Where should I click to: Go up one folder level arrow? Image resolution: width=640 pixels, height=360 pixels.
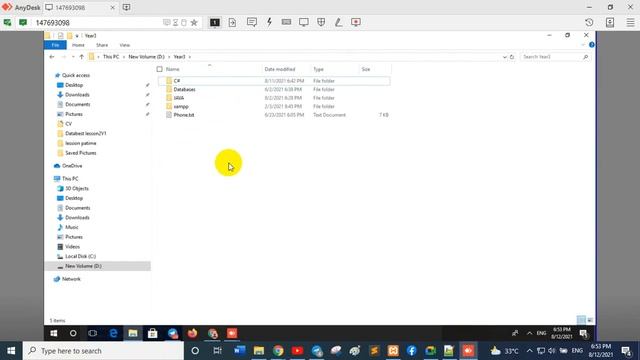(x=82, y=57)
